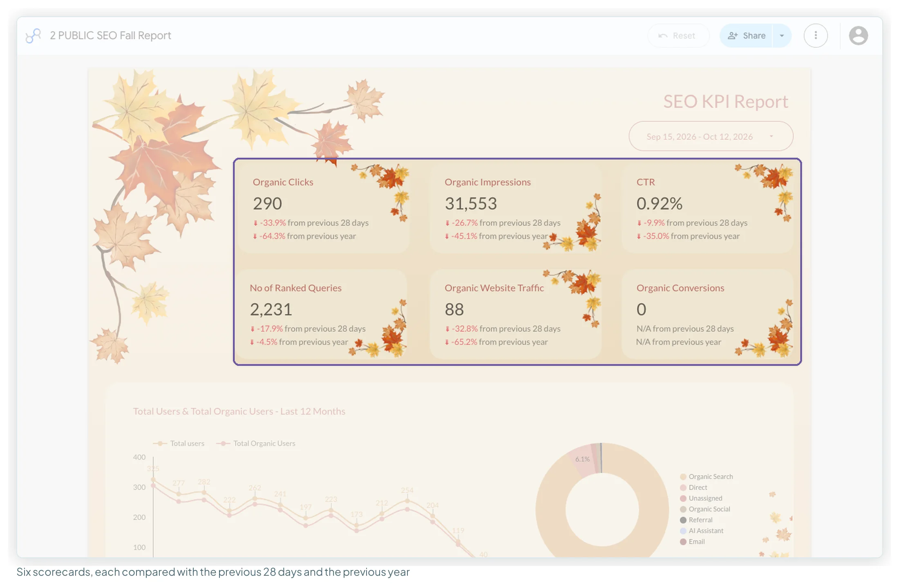
Task: Click the Total Users & Total Organic Users chart title
Action: point(239,411)
